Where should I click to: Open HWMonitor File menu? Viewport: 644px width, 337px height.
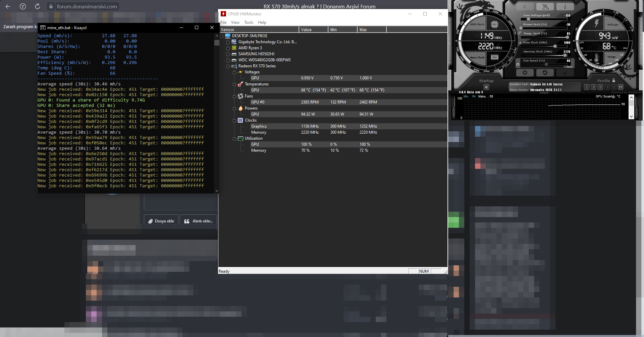coord(223,22)
